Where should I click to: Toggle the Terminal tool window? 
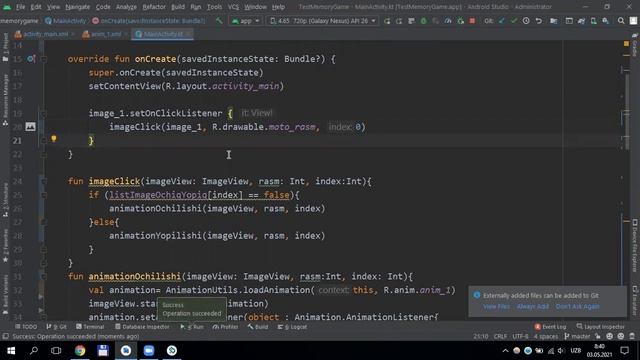pos(90,327)
